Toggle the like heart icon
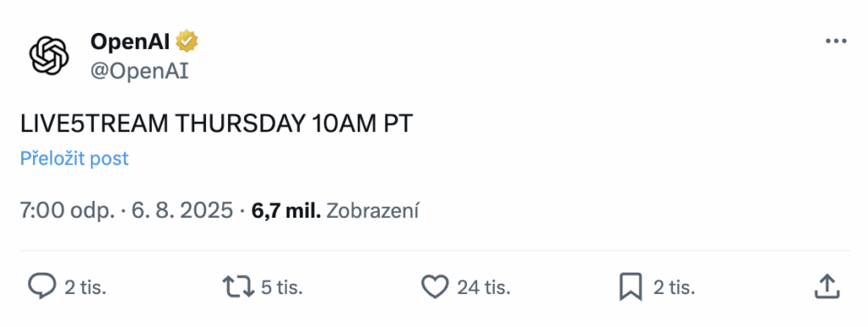Image resolution: width=868 pixels, height=327 pixels. [x=435, y=286]
